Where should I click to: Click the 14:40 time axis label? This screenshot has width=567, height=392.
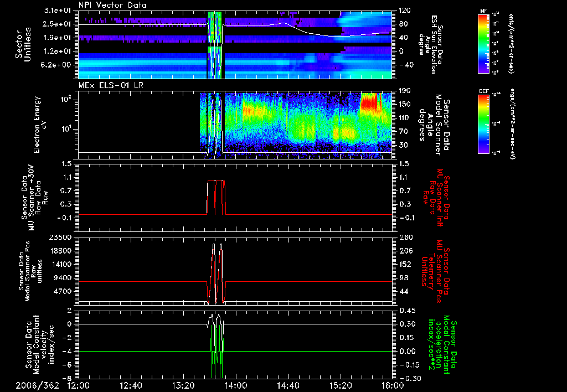(288, 386)
